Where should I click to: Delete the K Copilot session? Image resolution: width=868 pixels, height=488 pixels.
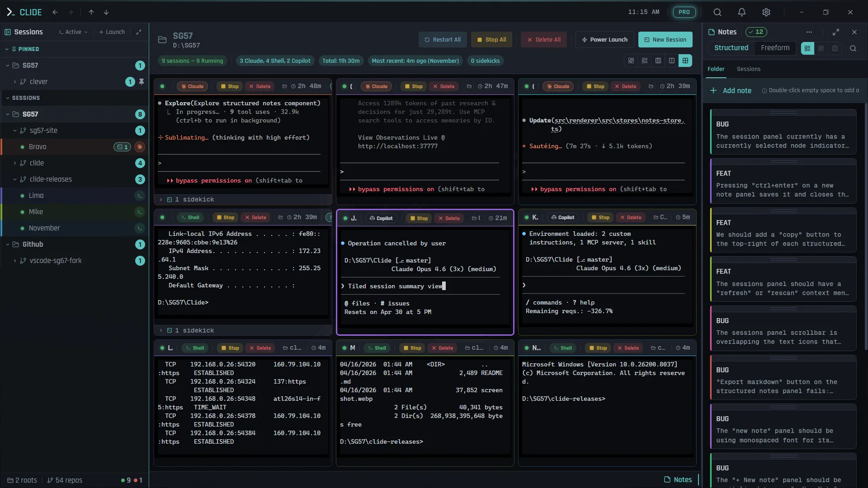pyautogui.click(x=631, y=217)
